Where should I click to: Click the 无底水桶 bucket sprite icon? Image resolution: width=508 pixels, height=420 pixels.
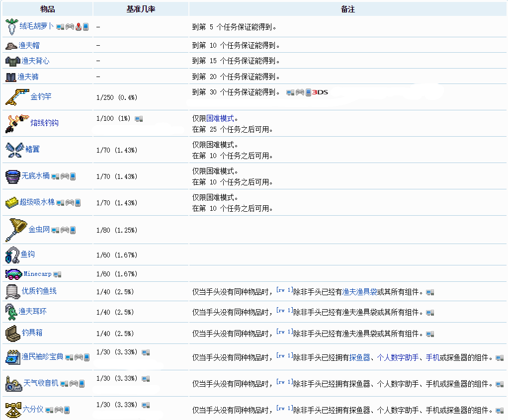[13, 176]
